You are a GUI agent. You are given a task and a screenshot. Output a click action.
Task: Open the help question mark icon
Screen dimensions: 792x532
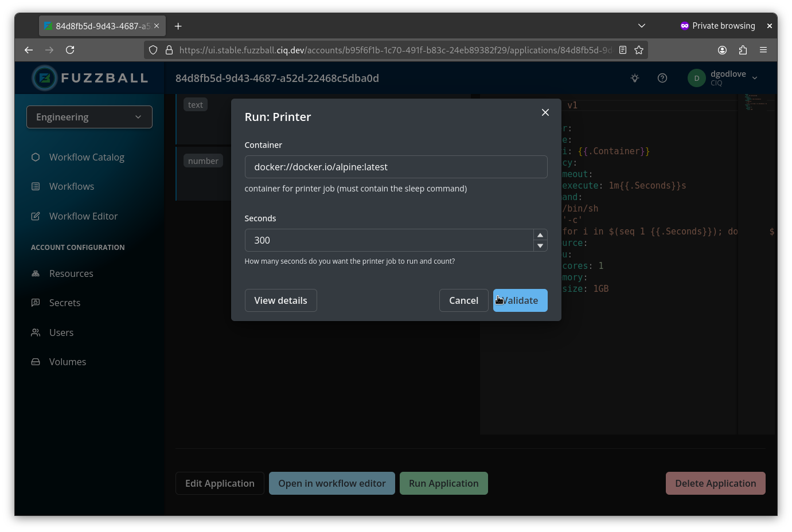[662, 78]
